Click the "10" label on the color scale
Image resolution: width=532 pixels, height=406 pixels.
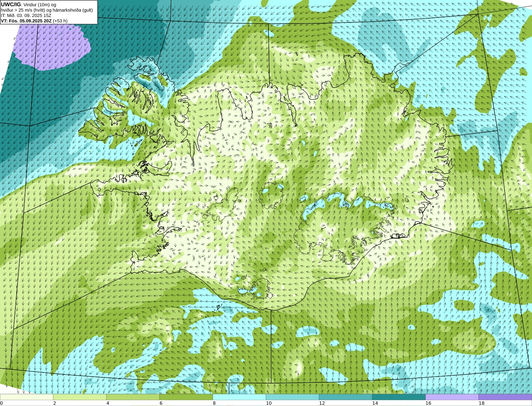[x=268, y=403]
